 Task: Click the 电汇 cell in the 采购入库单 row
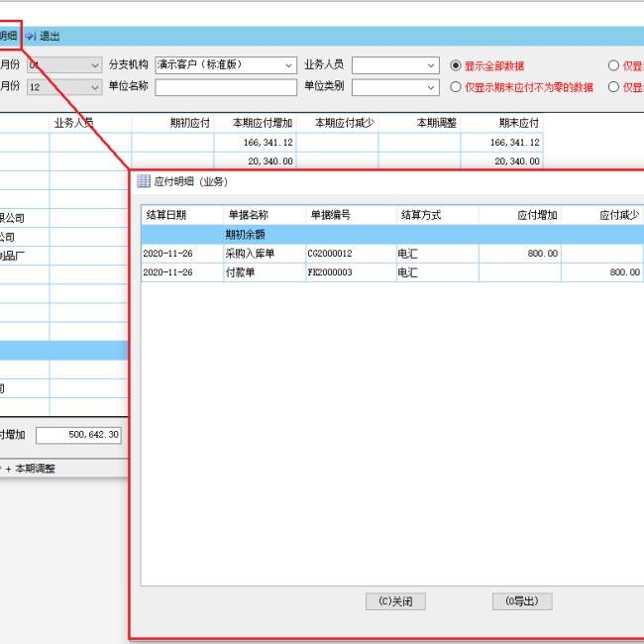437,254
